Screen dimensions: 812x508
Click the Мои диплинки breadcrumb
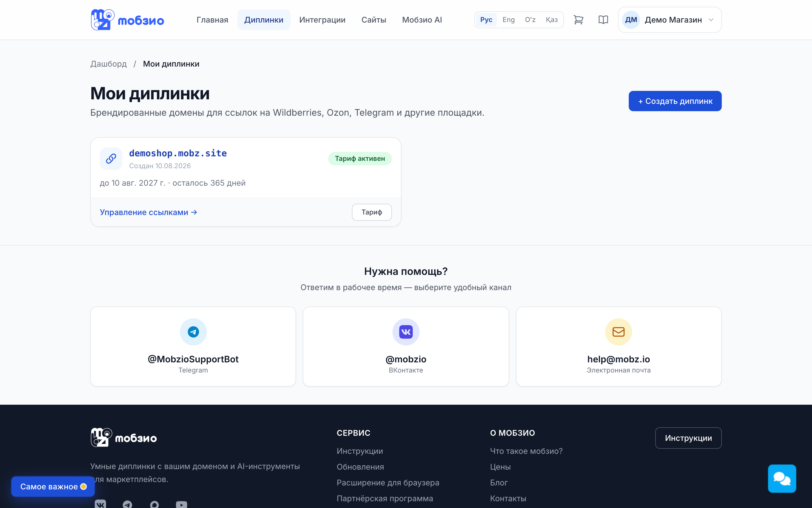coord(171,64)
